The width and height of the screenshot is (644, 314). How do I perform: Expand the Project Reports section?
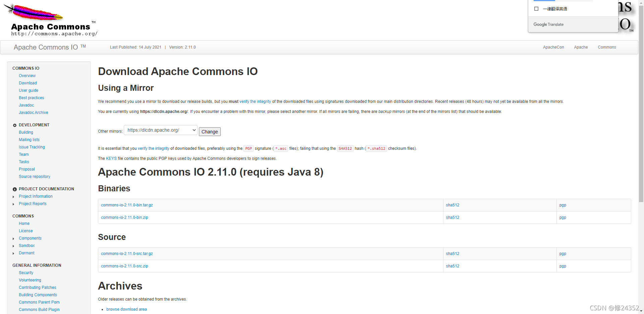13,204
